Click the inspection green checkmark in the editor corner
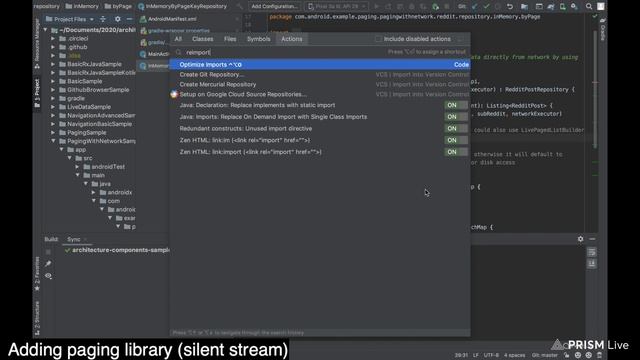This screenshot has height=360, width=640. point(595,17)
